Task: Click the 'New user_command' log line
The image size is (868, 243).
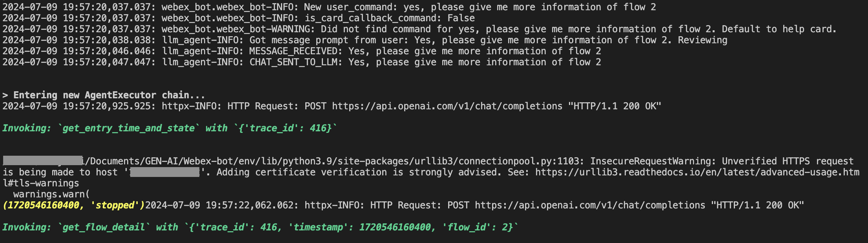Action: 408,7
